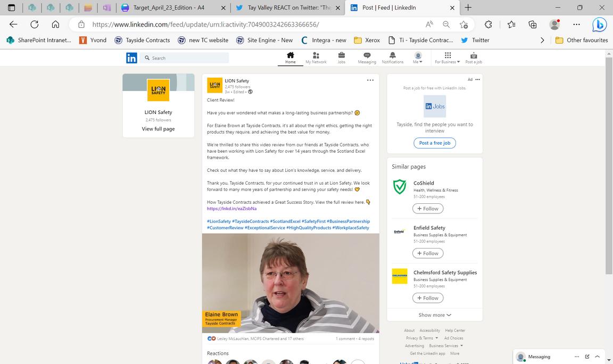Open the 4 reposts link
Screen dimensions: 613x364
[x=366, y=339]
